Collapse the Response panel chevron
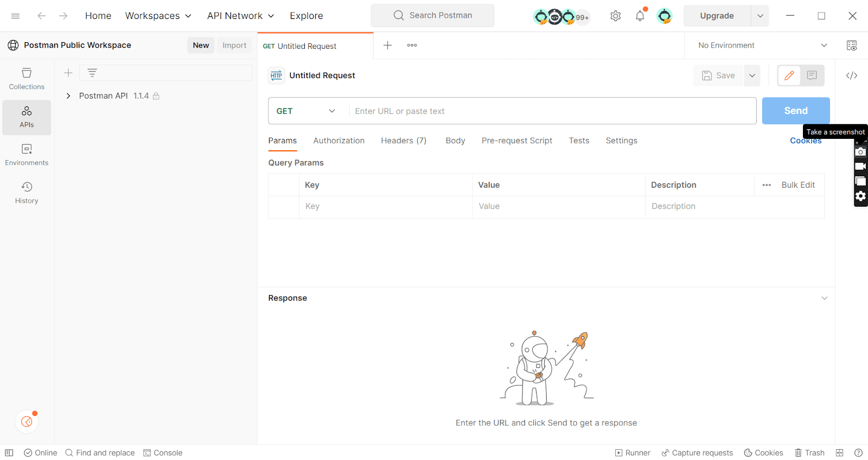The width and height of the screenshot is (868, 460). [825, 298]
